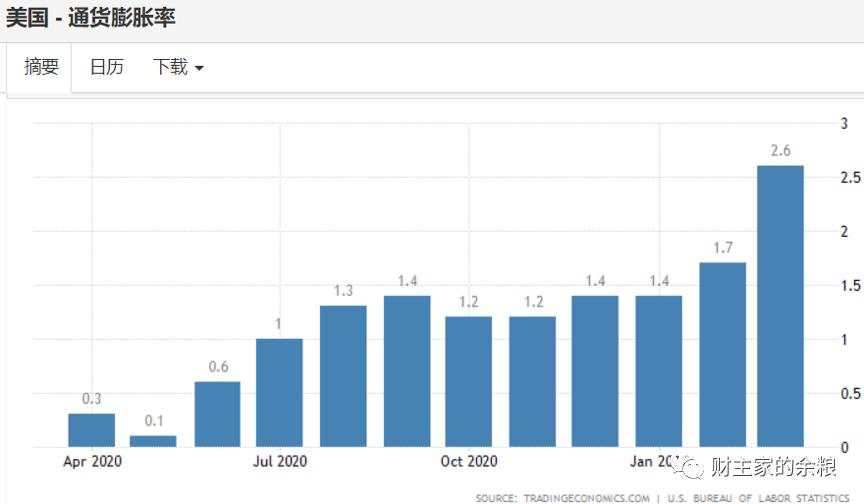The height and width of the screenshot is (504, 864).
Task: Expand the 下载 dropdown menu
Action: [178, 67]
